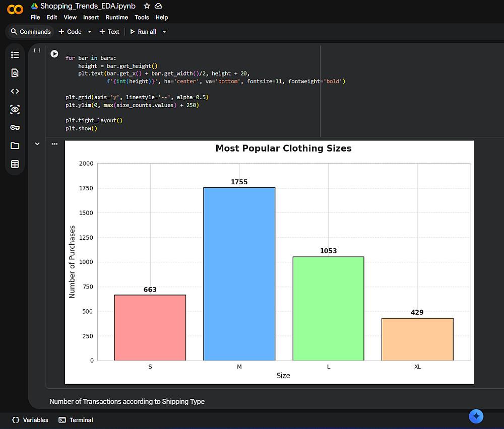The height and width of the screenshot is (429, 504).
Task: Click the Number of Purchases axis label
Action: [x=72, y=262]
